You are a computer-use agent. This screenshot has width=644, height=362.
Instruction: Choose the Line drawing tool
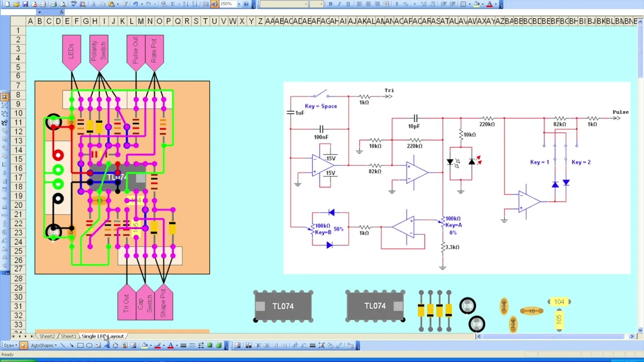(x=62, y=345)
